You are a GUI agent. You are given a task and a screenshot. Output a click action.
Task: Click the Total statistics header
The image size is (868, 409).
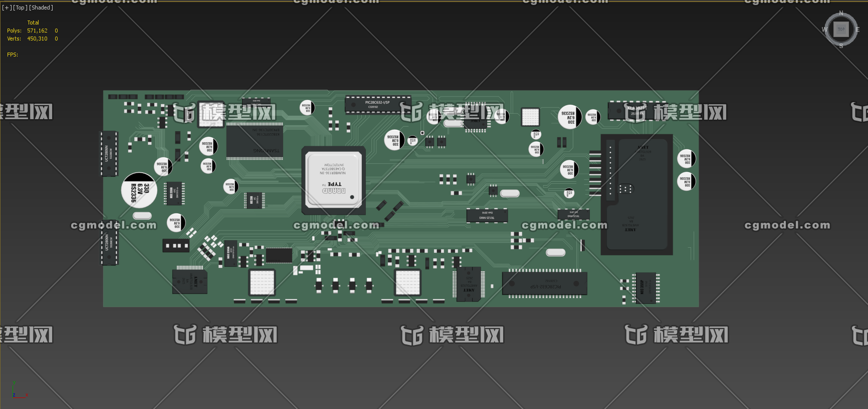point(33,23)
